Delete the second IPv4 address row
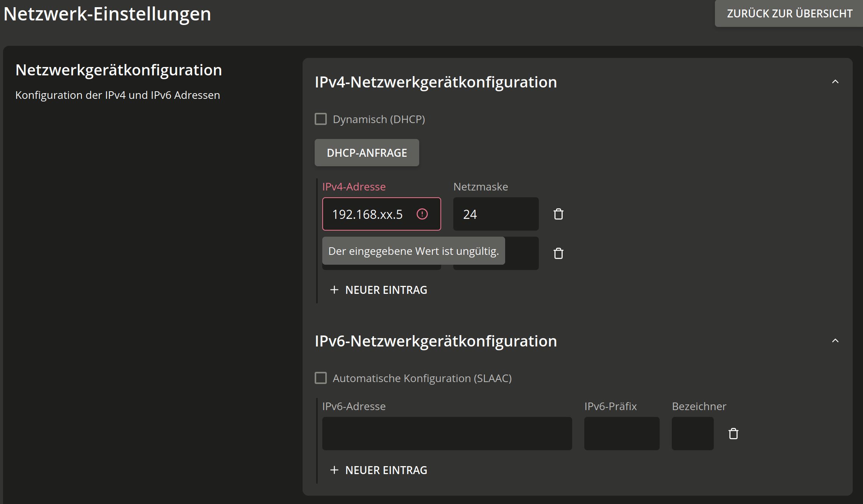The image size is (863, 504). pyautogui.click(x=559, y=253)
